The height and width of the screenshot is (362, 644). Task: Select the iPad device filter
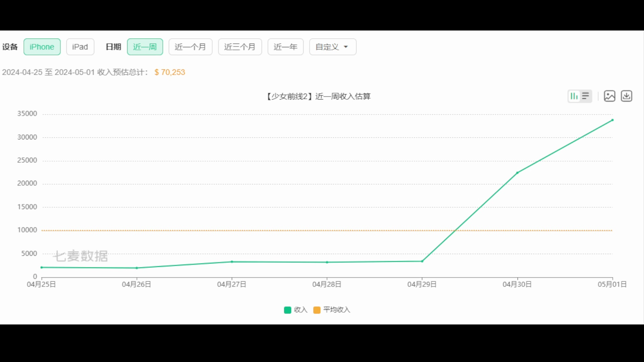pyautogui.click(x=80, y=47)
